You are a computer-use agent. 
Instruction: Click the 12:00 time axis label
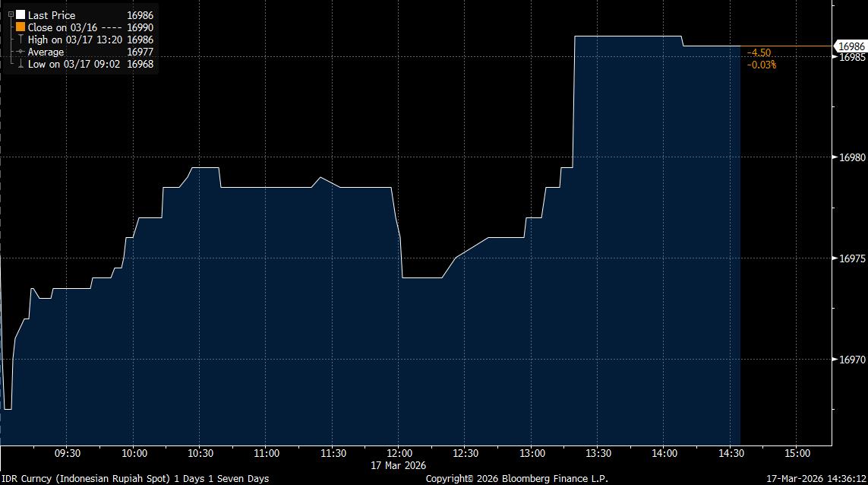[399, 454]
